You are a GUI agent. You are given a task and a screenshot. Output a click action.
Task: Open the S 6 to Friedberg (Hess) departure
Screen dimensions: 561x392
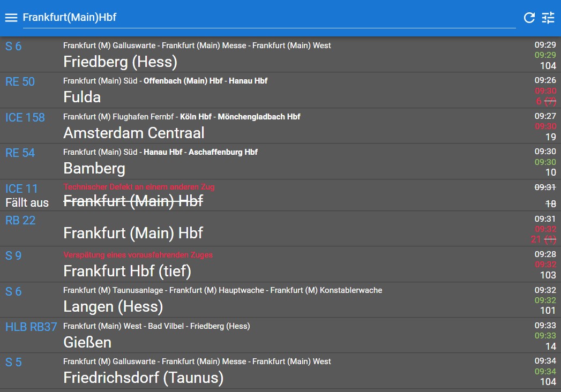click(x=281, y=55)
